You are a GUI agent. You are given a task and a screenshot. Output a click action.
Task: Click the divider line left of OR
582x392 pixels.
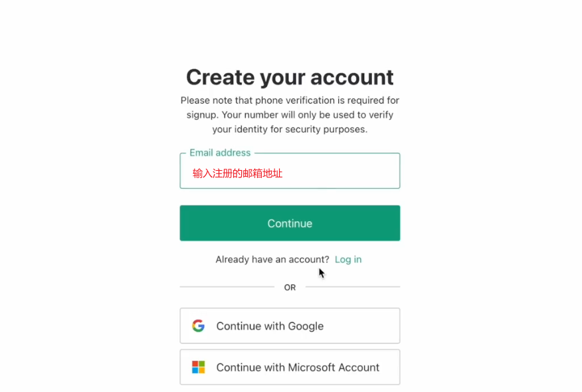pyautogui.click(x=227, y=287)
